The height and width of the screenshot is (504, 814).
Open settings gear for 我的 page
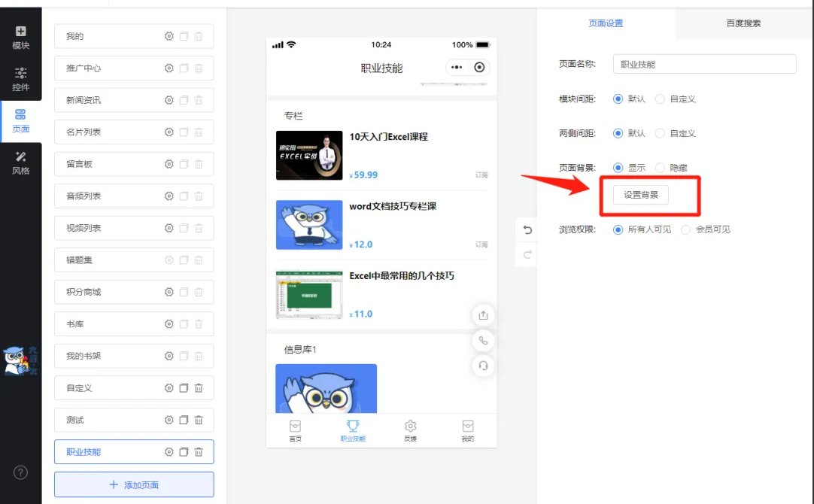coord(169,36)
